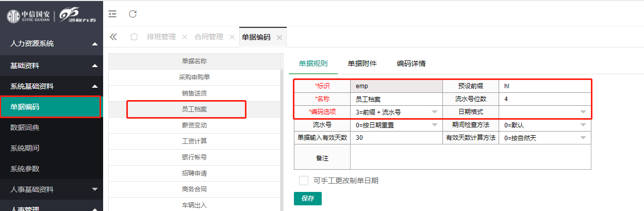Open the 期间检查方法 dropdown
Screen dimensions: 644x211
pyautogui.click(x=544, y=125)
